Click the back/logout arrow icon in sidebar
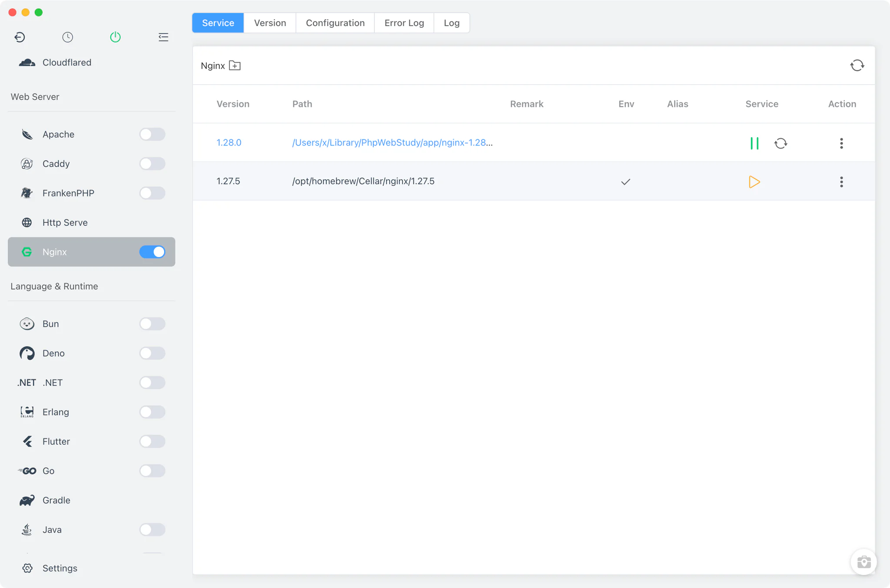The height and width of the screenshot is (588, 890). click(20, 37)
